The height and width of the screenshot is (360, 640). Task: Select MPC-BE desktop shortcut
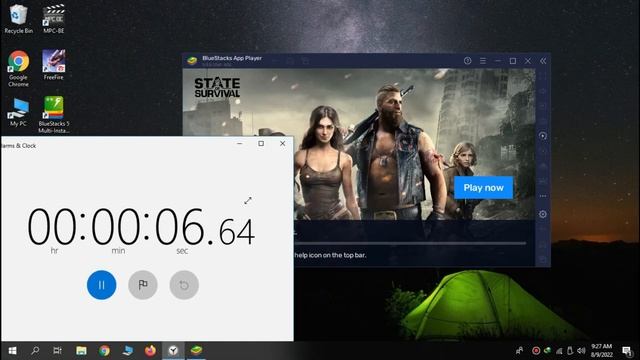[x=53, y=19]
